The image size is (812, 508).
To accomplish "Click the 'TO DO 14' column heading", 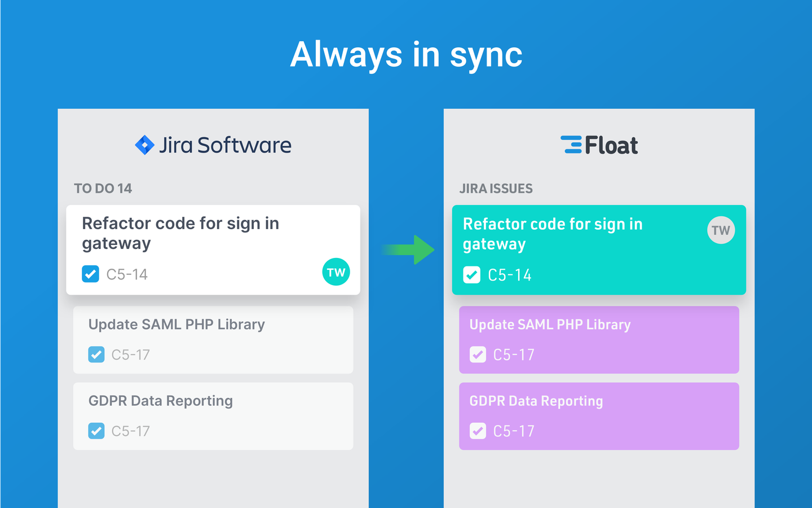I will [x=103, y=189].
